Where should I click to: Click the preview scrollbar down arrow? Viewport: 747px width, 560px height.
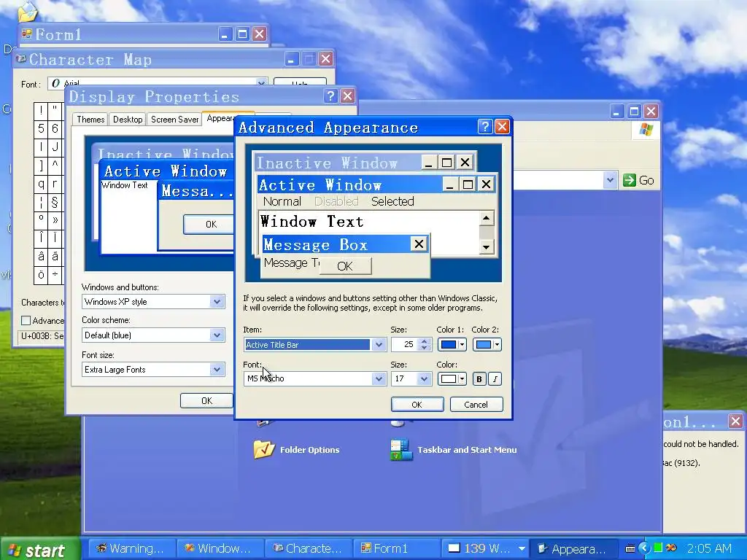coord(486,246)
